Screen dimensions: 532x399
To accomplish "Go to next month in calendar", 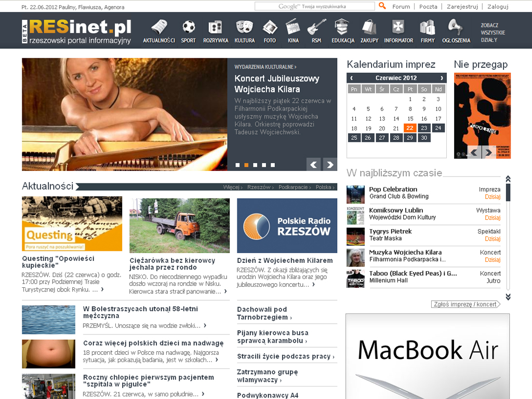I will [x=442, y=78].
